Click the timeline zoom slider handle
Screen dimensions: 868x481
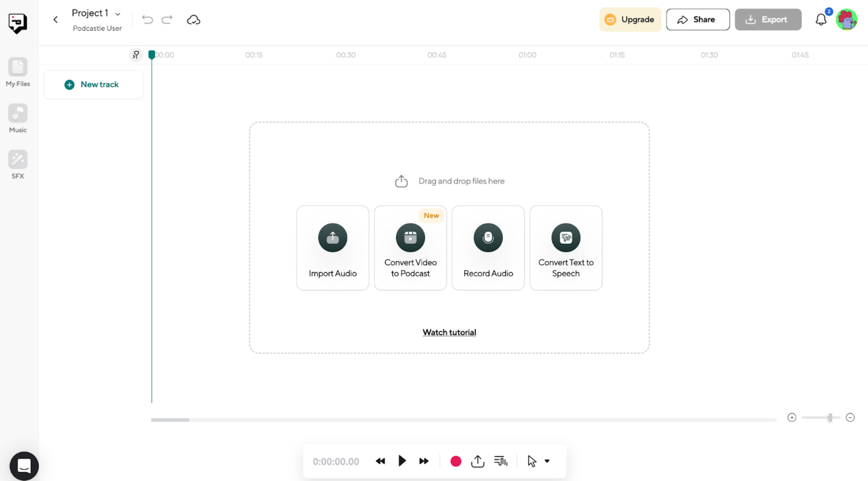(830, 418)
